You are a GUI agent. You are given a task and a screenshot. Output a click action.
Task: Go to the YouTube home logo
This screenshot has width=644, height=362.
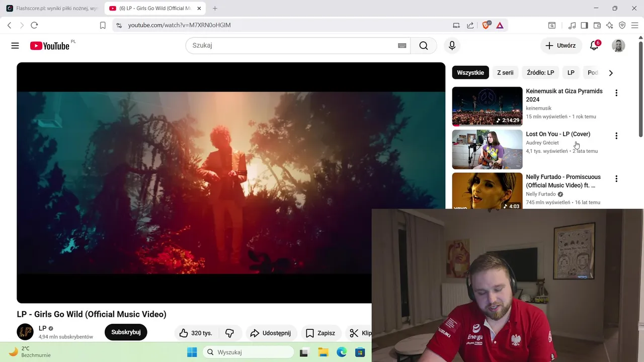click(x=49, y=46)
